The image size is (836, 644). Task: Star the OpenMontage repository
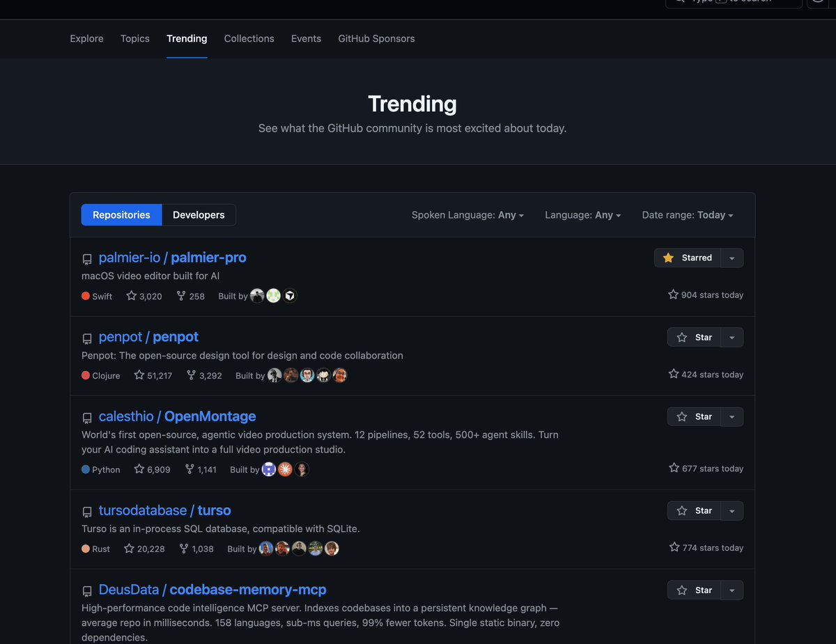(695, 416)
